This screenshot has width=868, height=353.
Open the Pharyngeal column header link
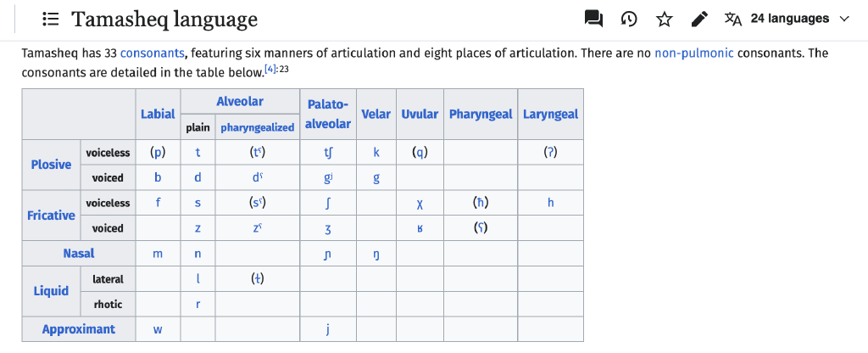[x=481, y=114]
